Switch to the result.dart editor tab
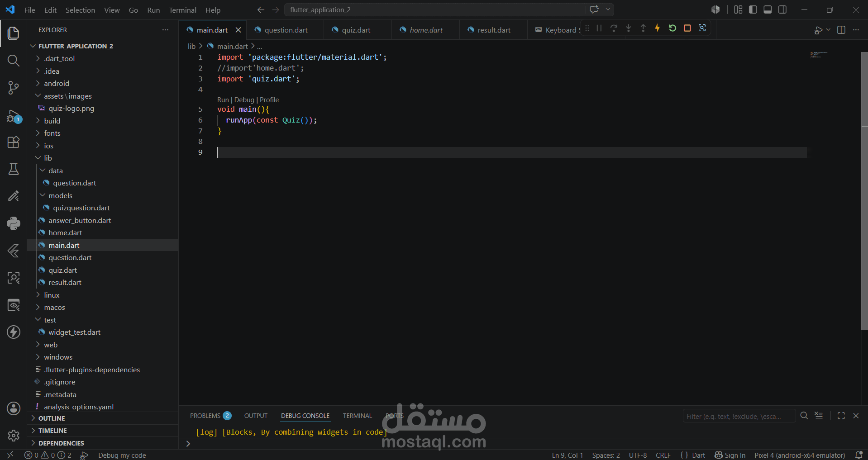868x460 pixels. 494,30
